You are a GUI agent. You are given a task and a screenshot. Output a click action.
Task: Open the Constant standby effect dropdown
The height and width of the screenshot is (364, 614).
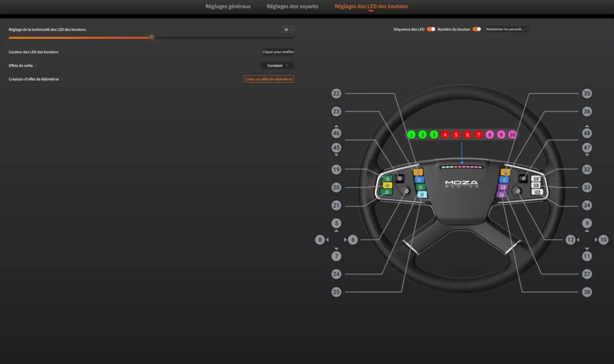277,65
